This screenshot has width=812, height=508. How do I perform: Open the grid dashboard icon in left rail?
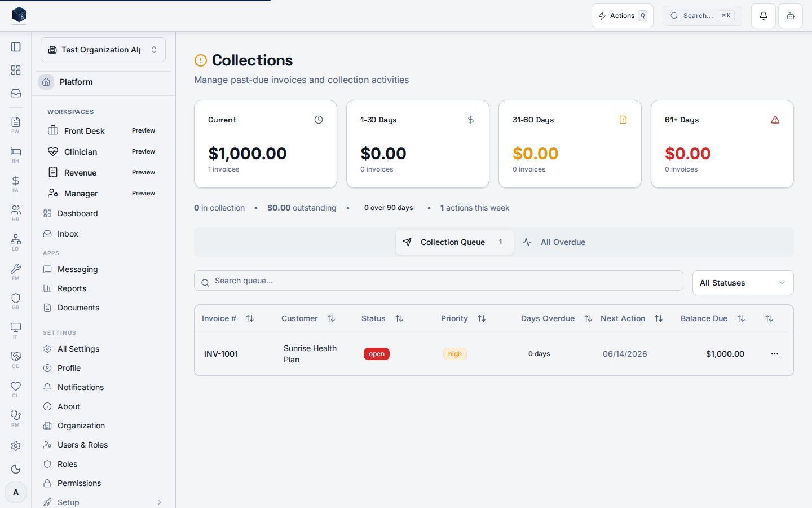click(16, 70)
